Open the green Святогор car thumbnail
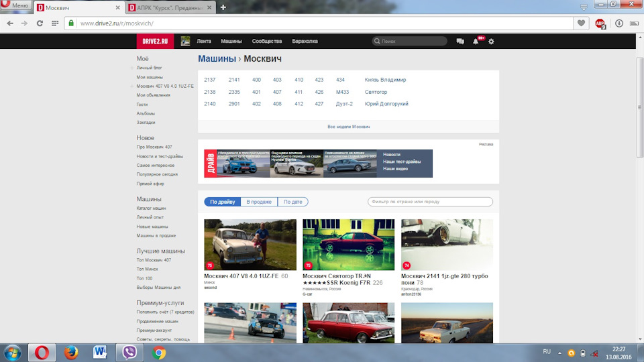The height and width of the screenshot is (362, 644). coord(348,245)
